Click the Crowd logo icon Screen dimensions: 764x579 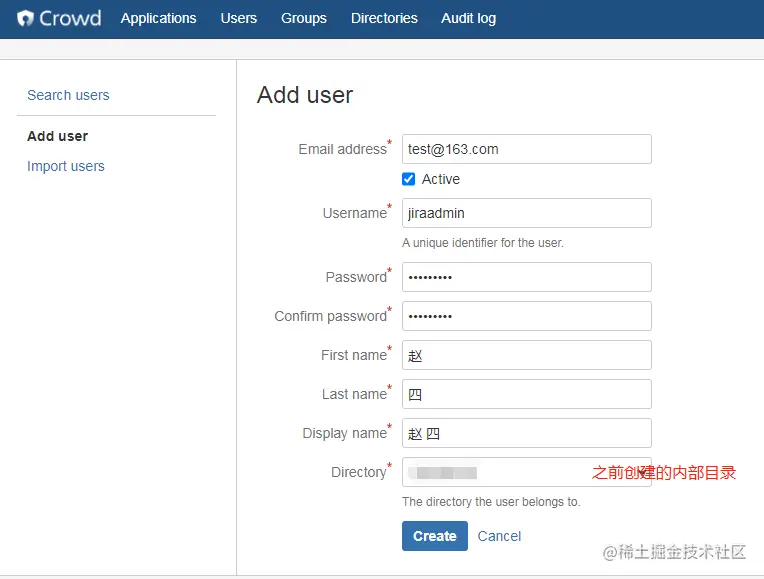pos(25,18)
